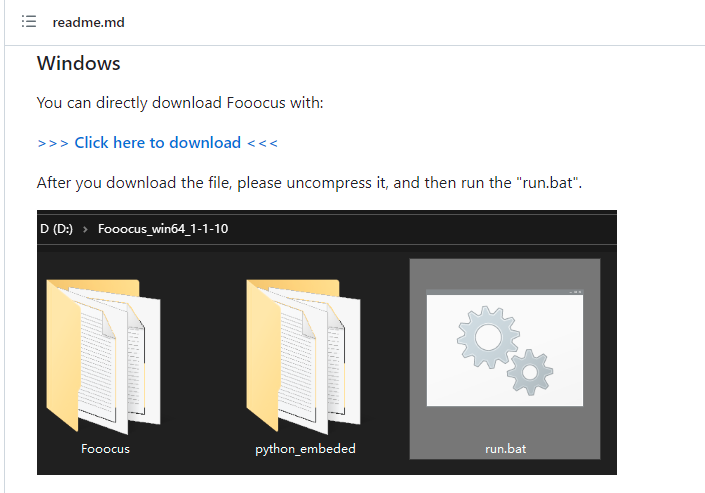705x493 pixels.
Task: Click the Fooocus folder name label
Action: pyautogui.click(x=105, y=449)
